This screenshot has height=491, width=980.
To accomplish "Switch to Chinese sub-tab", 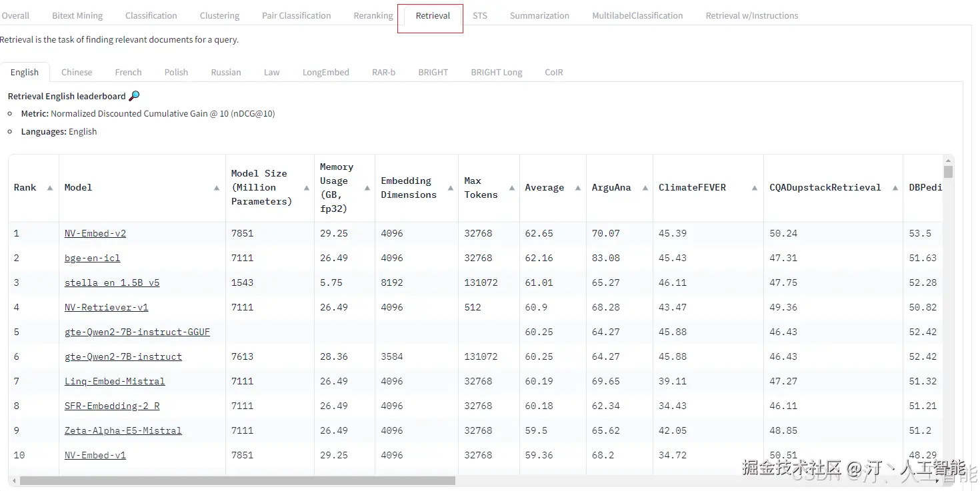I will click(77, 72).
